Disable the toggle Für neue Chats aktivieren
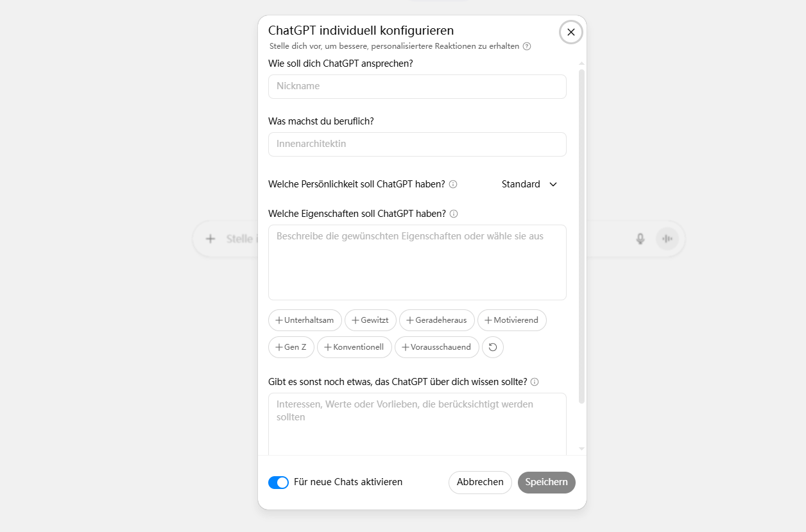Viewport: 806px width, 532px height. click(279, 482)
